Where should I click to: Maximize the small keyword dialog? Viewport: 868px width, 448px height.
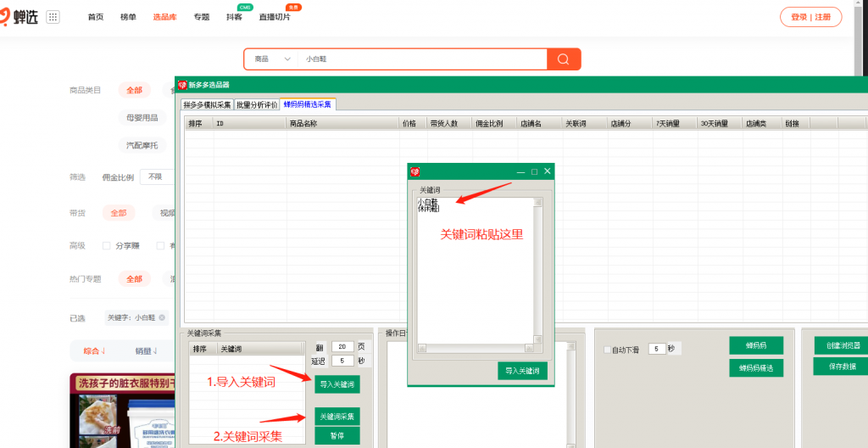point(534,172)
